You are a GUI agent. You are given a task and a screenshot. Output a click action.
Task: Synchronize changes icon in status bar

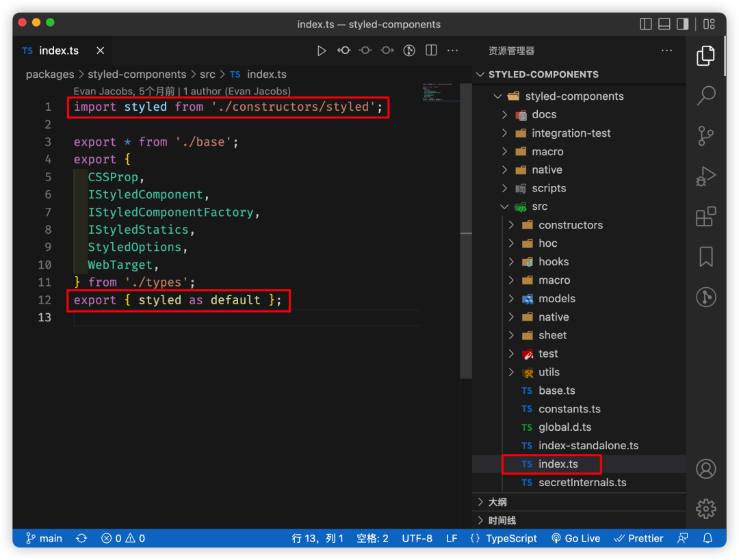81,538
